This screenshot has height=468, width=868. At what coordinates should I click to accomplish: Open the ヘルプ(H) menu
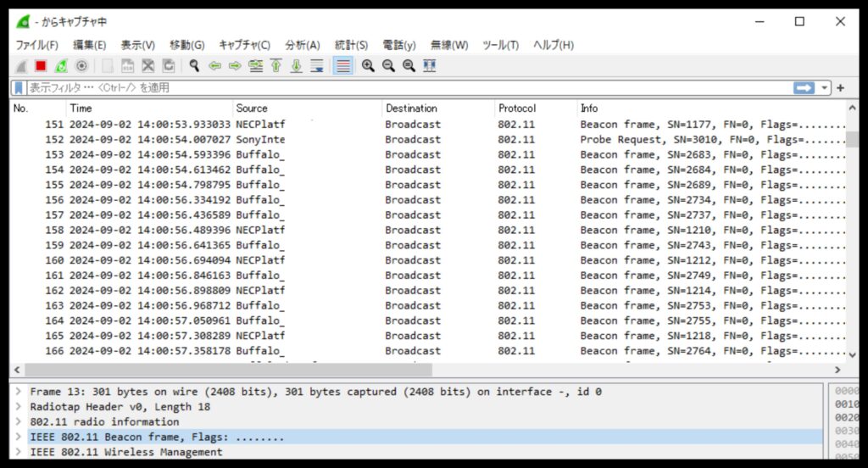point(553,45)
